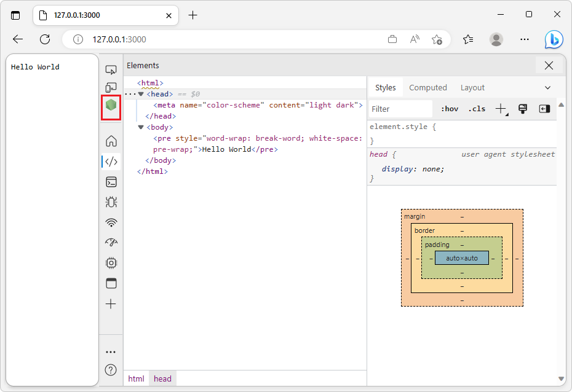572x392 pixels.
Task: Switch to the Layout tab
Action: tap(472, 88)
